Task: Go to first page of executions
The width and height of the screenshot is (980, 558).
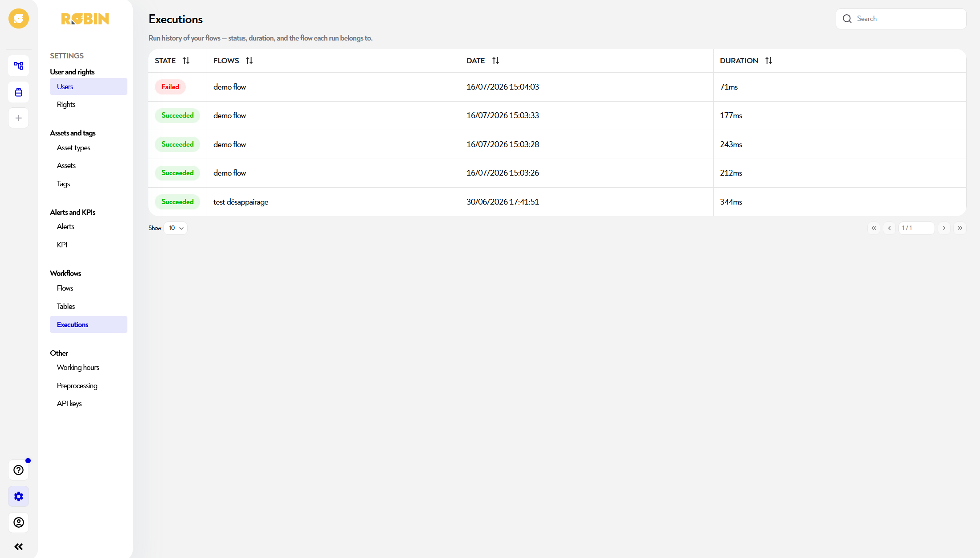Action: point(874,228)
